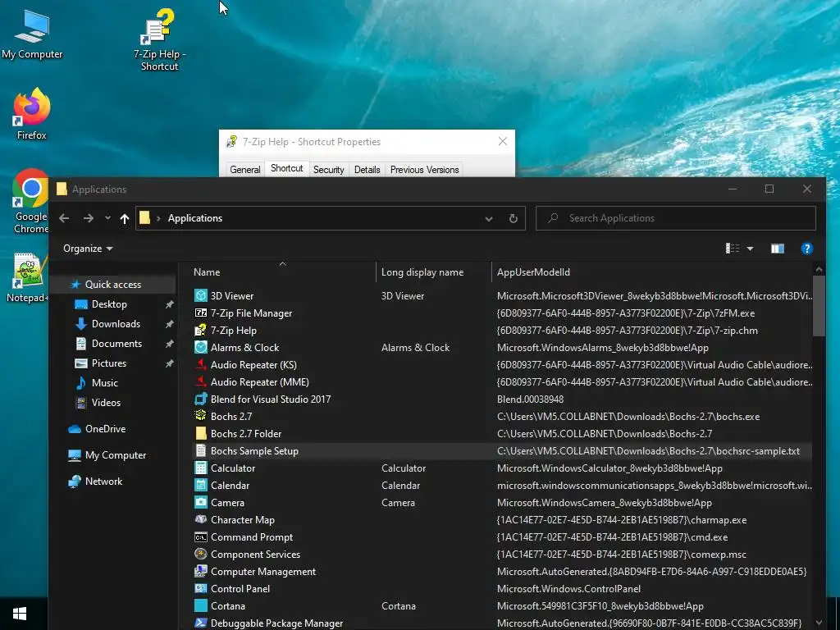Click the Notepad++ desktop shortcut
This screenshot has height=630, width=840.
[x=27, y=277]
